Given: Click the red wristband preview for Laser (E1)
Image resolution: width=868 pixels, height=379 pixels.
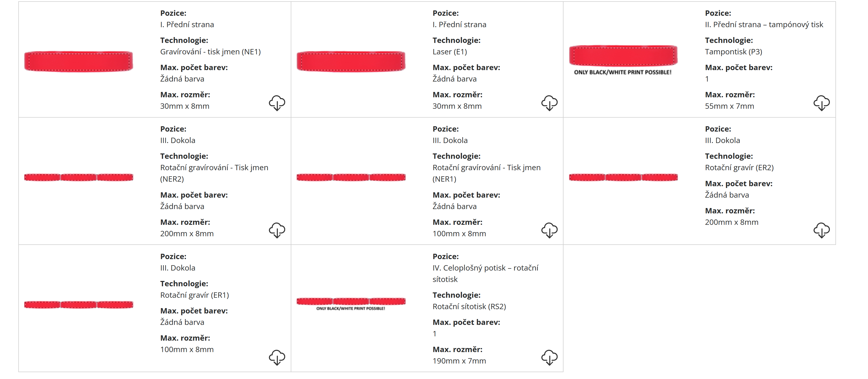Looking at the screenshot, I should click(x=351, y=61).
